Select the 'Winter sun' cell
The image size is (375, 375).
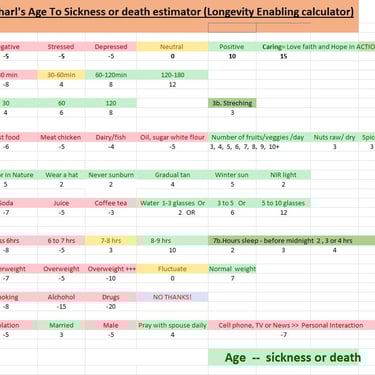pos(232,175)
